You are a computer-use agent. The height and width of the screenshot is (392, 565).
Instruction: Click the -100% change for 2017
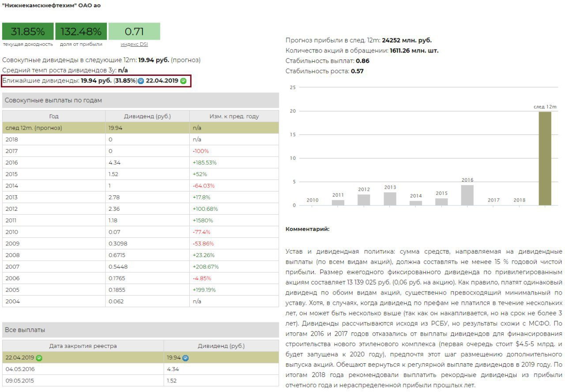point(201,151)
